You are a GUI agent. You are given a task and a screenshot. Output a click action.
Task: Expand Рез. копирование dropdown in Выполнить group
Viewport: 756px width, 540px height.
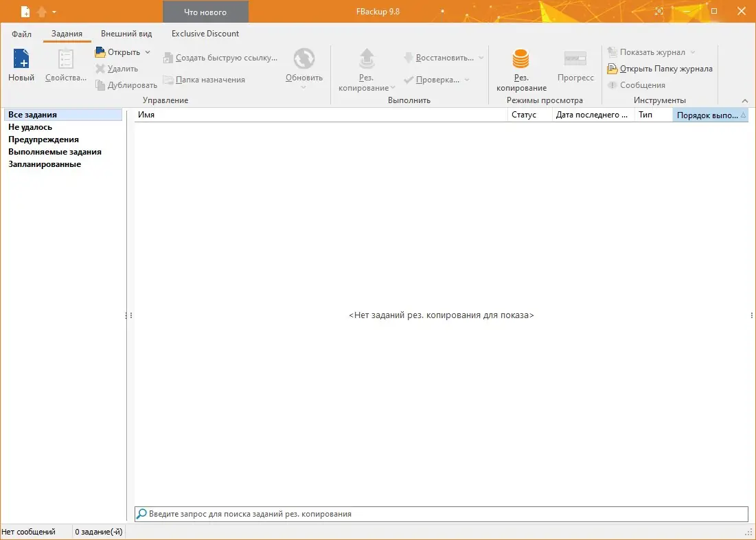pos(393,87)
